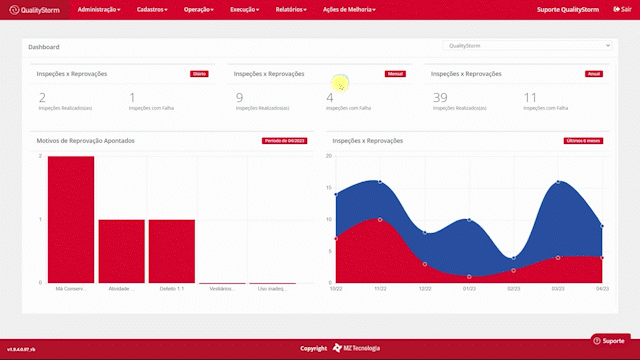Click the blue data point at 01/23
The height and width of the screenshot is (360, 640).
point(469,220)
